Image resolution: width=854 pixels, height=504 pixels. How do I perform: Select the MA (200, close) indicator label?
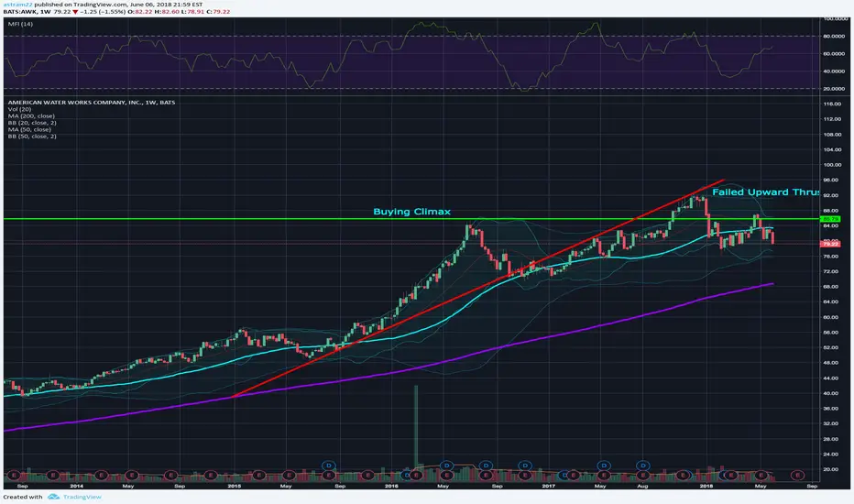31,116
